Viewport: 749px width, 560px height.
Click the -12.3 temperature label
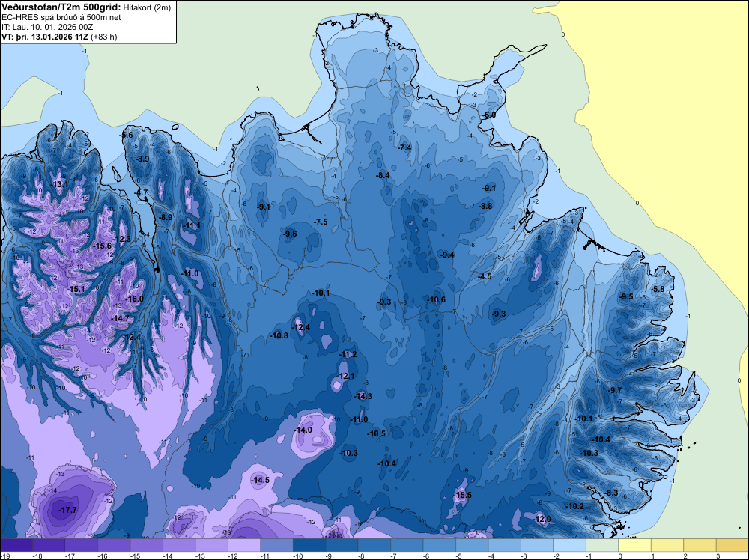tap(121, 239)
